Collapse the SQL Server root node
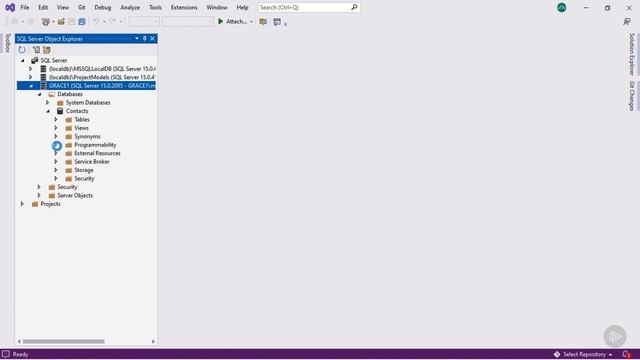The height and width of the screenshot is (360, 640). click(x=23, y=60)
